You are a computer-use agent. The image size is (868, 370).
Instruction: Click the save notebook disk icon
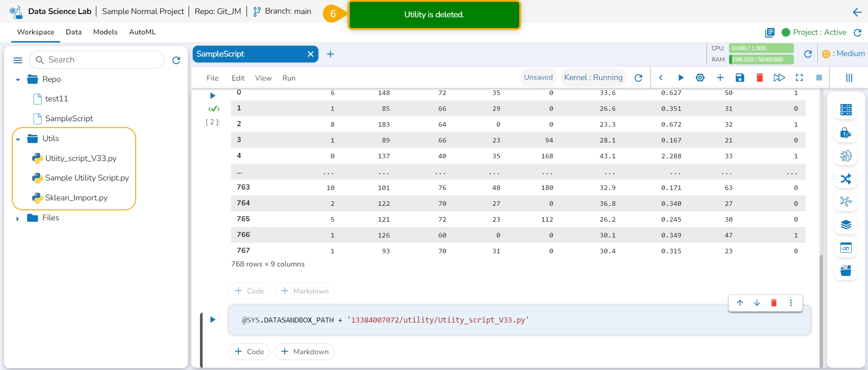coord(740,78)
